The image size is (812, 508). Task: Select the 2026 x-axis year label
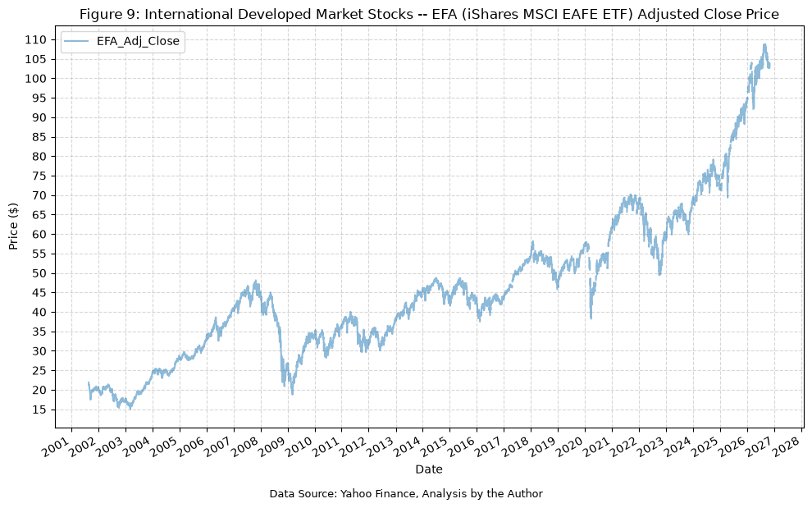click(732, 446)
